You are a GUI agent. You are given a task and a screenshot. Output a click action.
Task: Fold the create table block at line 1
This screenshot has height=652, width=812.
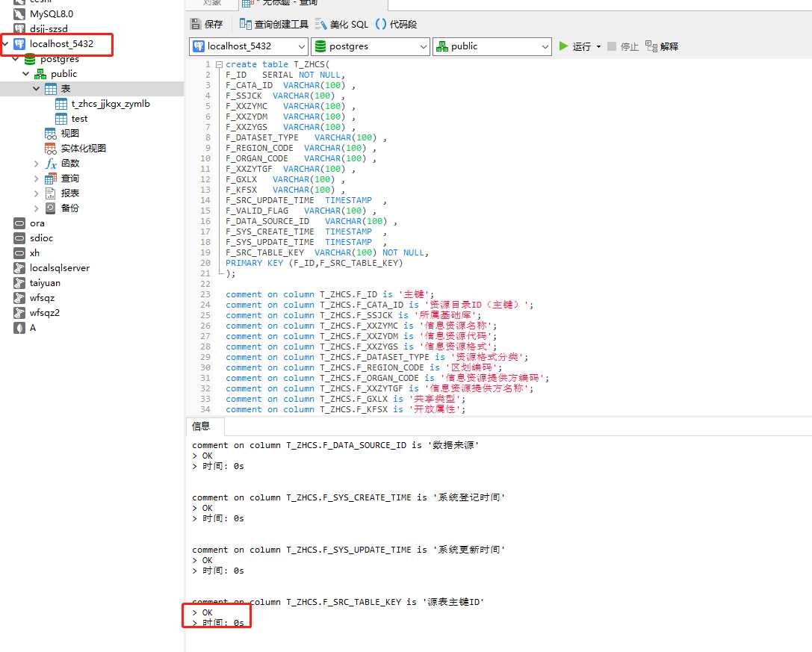click(x=219, y=65)
